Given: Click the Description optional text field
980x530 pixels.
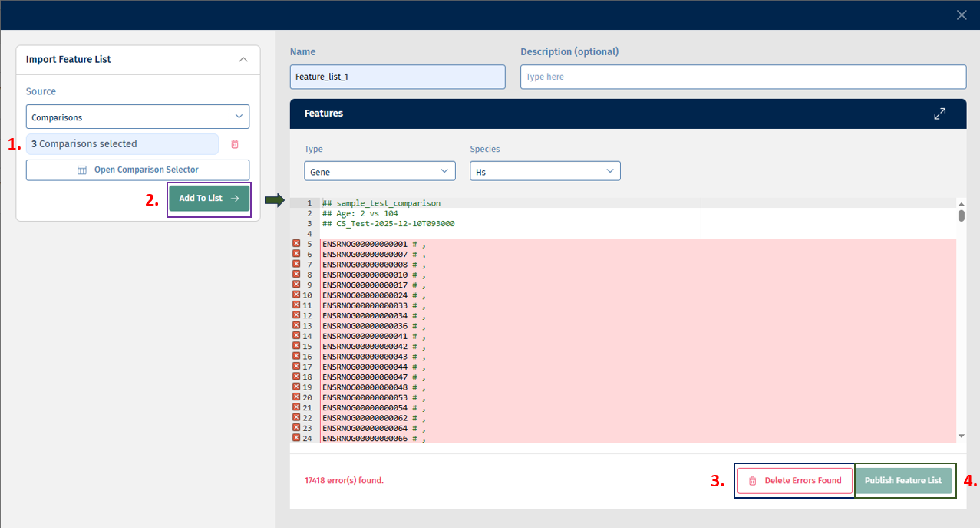Looking at the screenshot, I should (x=743, y=77).
